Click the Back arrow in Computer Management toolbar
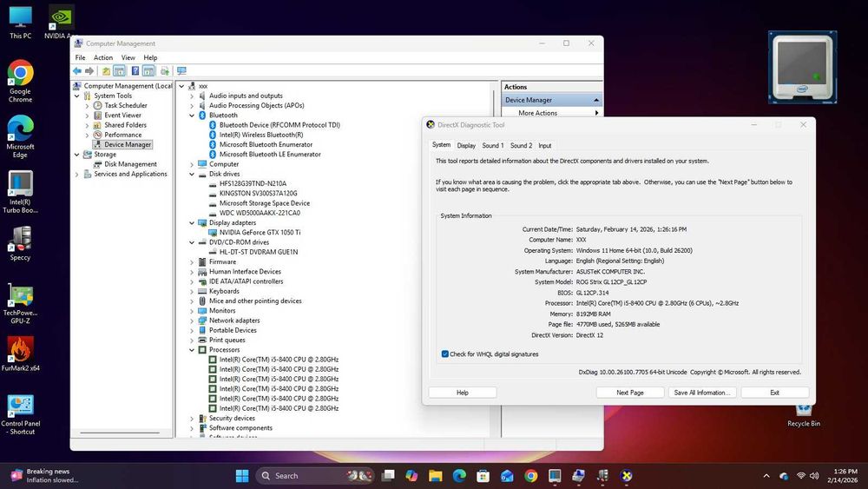868x489 pixels. tap(77, 71)
